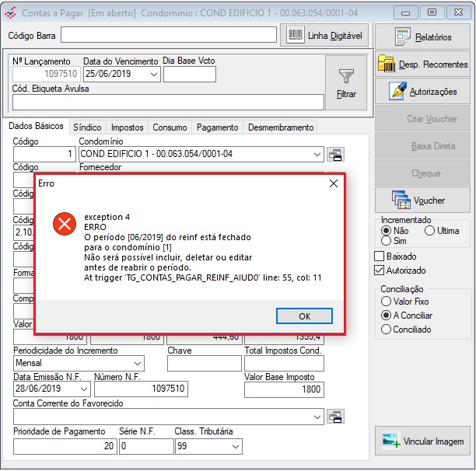Click the lookup icon beside Conta Corrente do Favorecido
The image size is (476, 471).
(335, 416)
